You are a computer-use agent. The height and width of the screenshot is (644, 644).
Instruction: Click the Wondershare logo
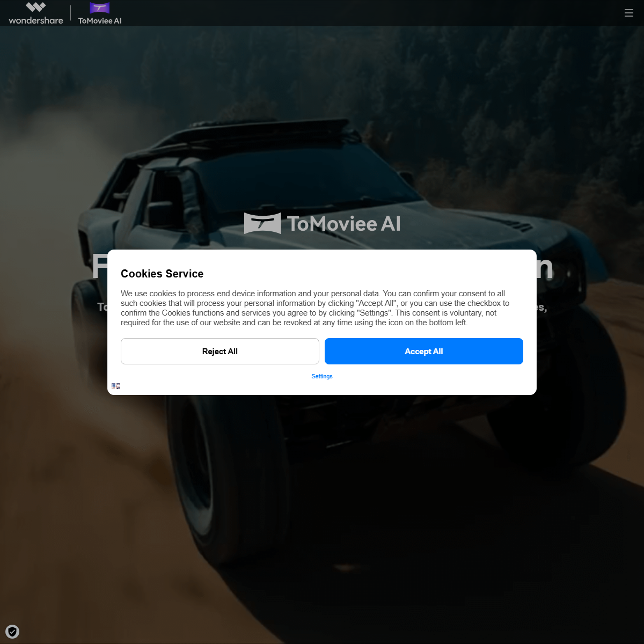pos(36,13)
